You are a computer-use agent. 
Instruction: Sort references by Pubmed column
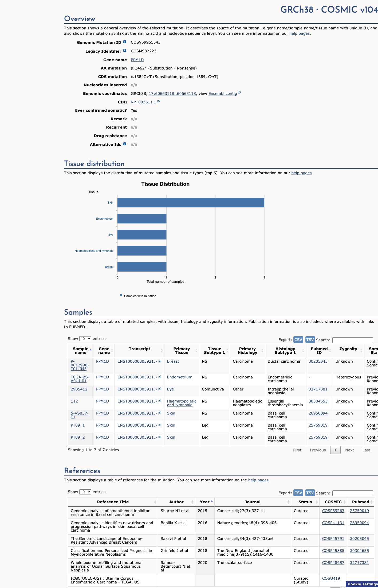coord(361,502)
